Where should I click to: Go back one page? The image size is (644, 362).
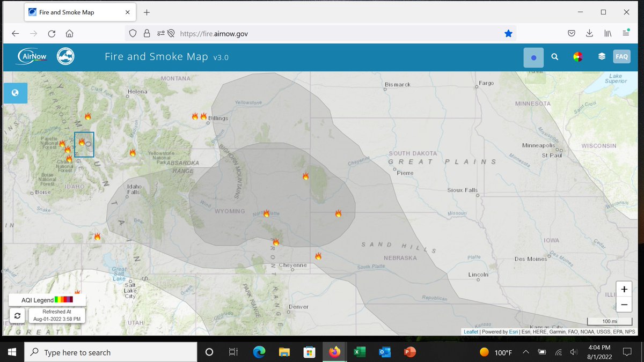(x=15, y=33)
